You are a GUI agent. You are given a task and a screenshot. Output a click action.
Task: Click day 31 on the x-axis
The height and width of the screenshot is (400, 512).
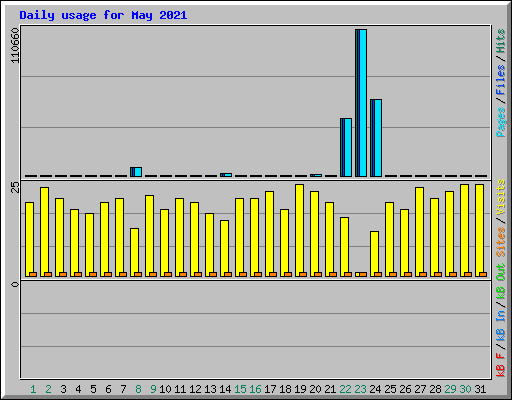(x=480, y=389)
